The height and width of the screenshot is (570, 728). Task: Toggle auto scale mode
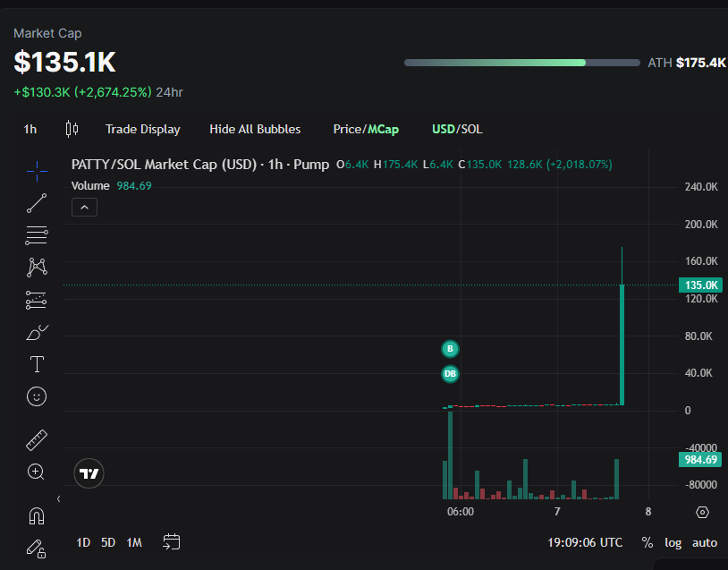705,542
